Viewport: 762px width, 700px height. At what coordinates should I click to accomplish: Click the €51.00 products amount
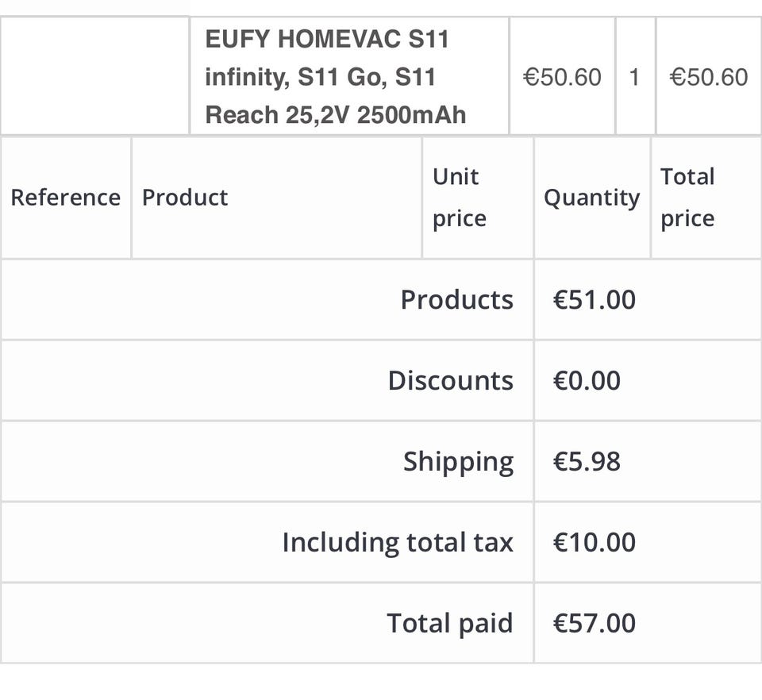595,300
